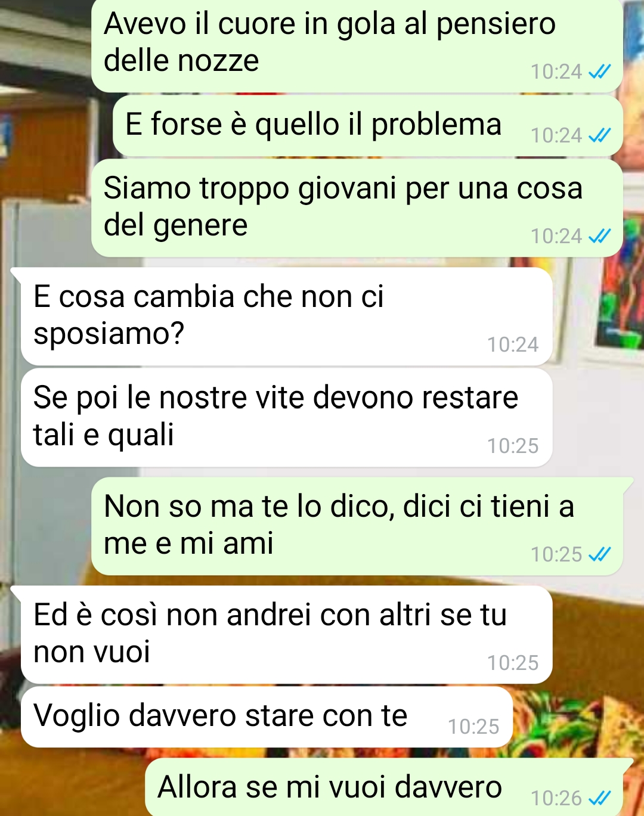Click the 10:25 timestamp on 'non vuoi' message
Viewport: 644px width, 816px height.
pos(513,663)
